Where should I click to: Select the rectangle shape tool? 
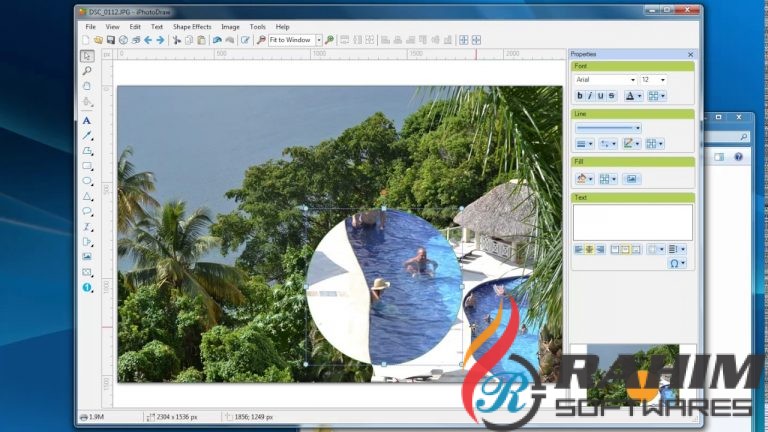pyautogui.click(x=87, y=166)
